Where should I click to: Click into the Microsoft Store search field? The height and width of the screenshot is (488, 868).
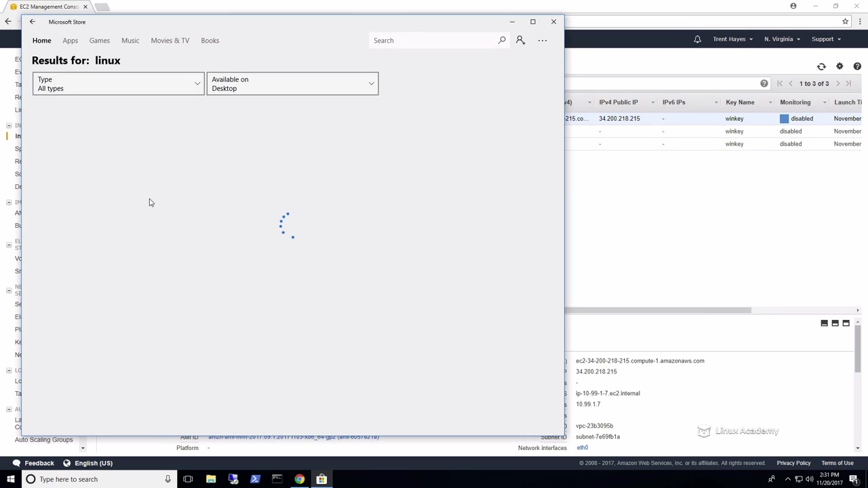tap(433, 41)
